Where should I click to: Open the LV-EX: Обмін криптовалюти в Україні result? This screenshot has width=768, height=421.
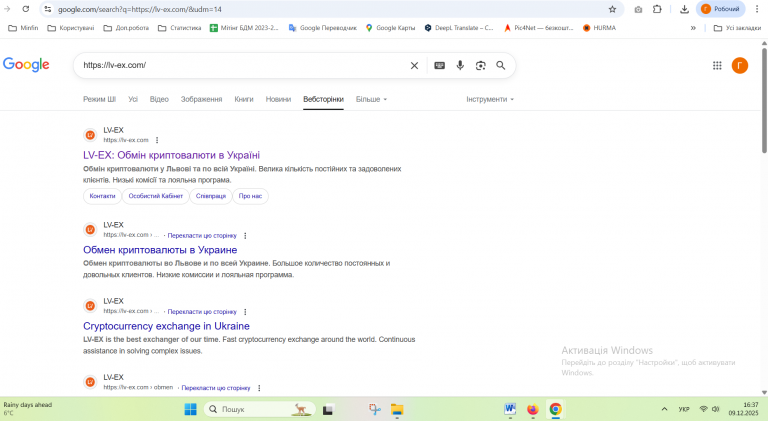coord(171,155)
